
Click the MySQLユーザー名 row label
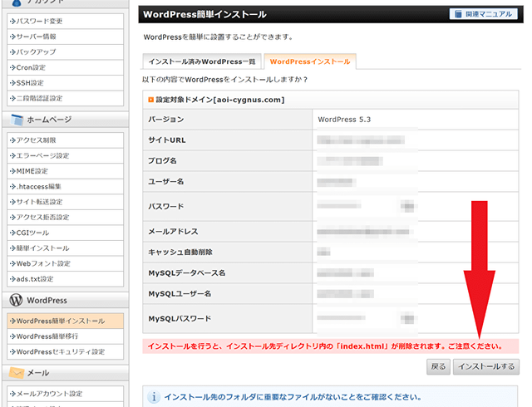(180, 293)
